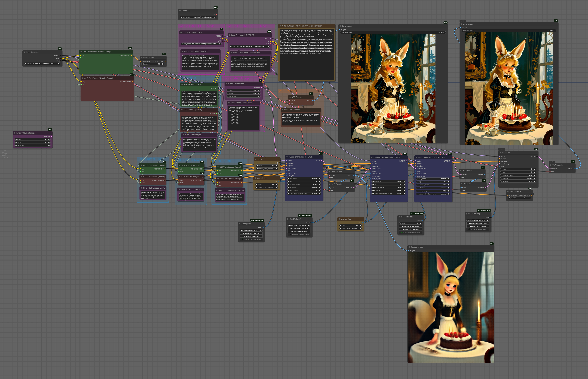Collapse the Load VAE node via its title dot
This screenshot has height=379, width=588.
pyautogui.click(x=180, y=11)
